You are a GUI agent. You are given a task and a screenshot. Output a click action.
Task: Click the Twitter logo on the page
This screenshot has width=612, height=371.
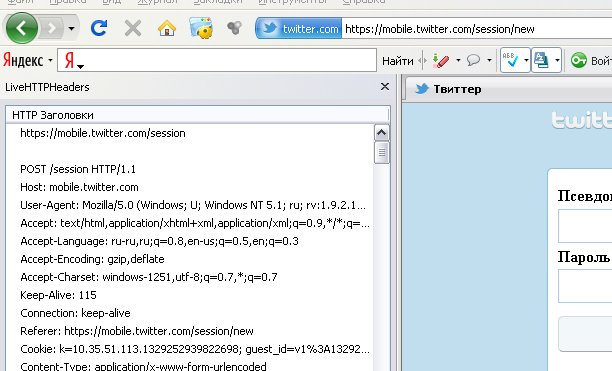pos(582,120)
